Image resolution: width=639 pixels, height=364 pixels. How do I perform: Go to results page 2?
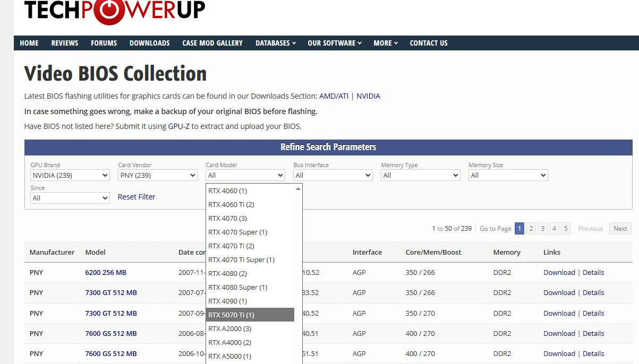(531, 229)
